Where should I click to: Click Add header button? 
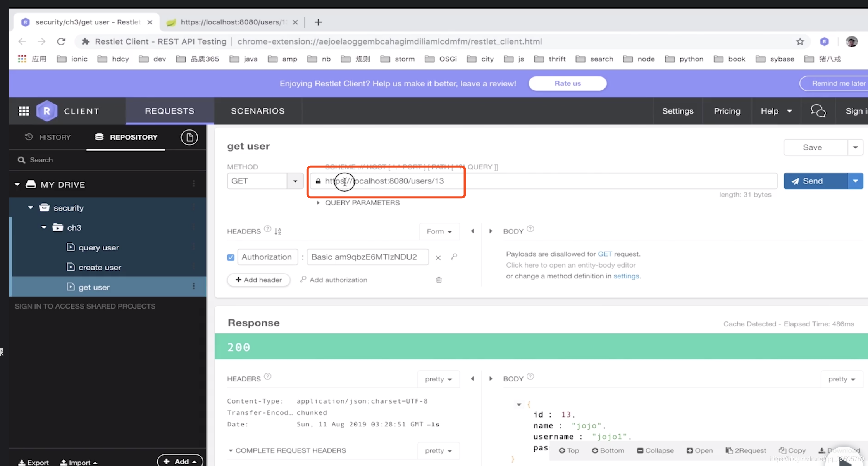[258, 280]
